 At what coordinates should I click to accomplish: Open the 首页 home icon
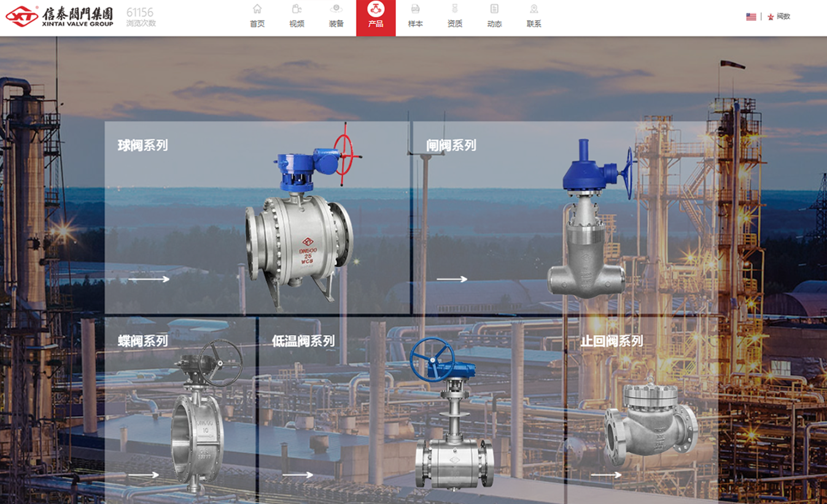[257, 9]
